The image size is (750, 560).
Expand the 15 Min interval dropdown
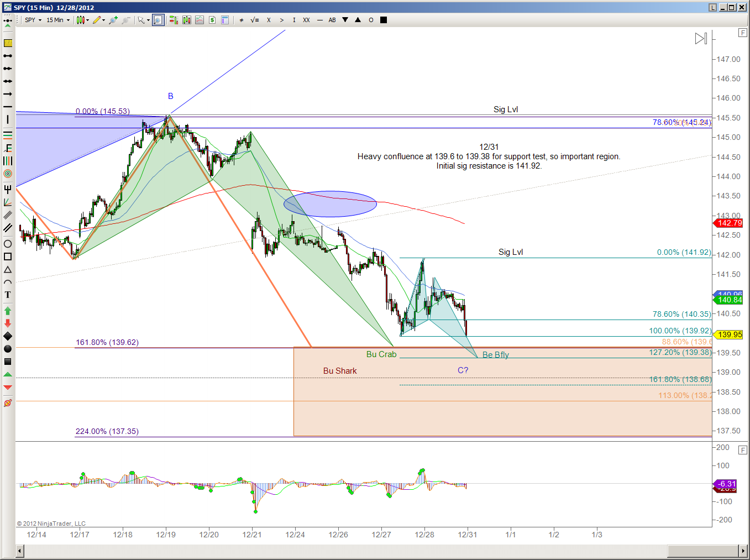pos(58,20)
